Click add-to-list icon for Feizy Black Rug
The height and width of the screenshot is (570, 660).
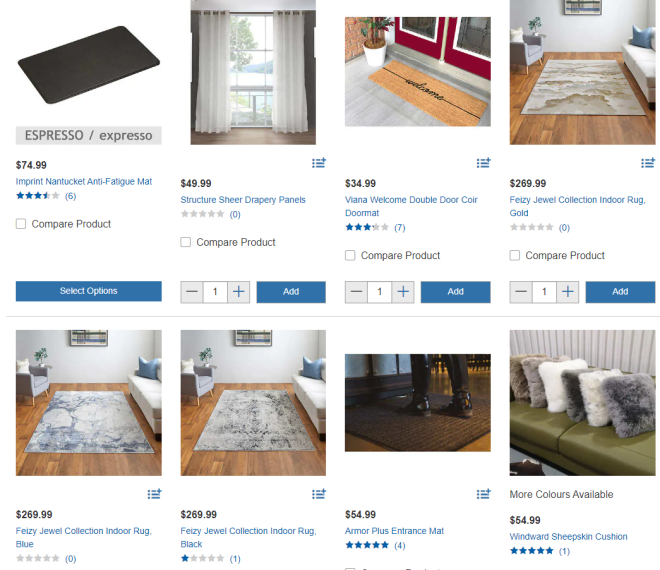[x=319, y=494]
